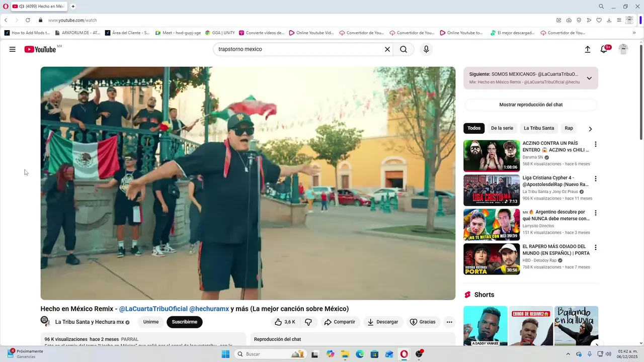Like the video with thumbs up
This screenshot has width=644, height=362.
pyautogui.click(x=285, y=322)
